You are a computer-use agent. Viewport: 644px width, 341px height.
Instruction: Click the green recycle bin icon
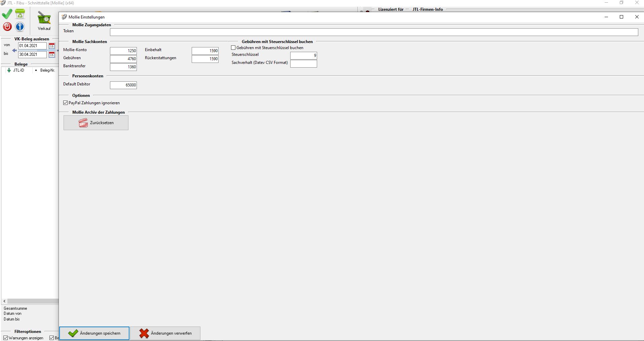coord(20,14)
